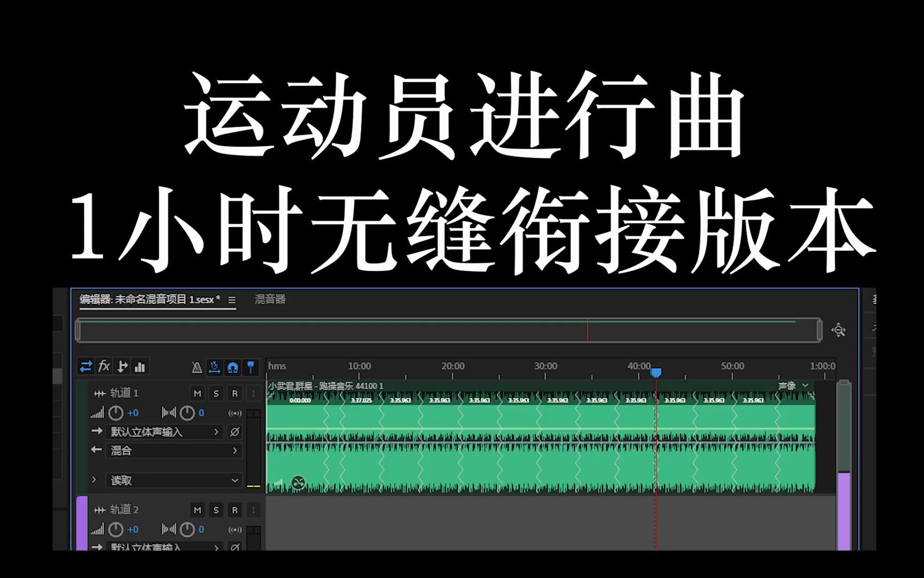Open Track 1 混合 output dropdown
Image resolution: width=924 pixels, height=578 pixels.
tap(174, 451)
